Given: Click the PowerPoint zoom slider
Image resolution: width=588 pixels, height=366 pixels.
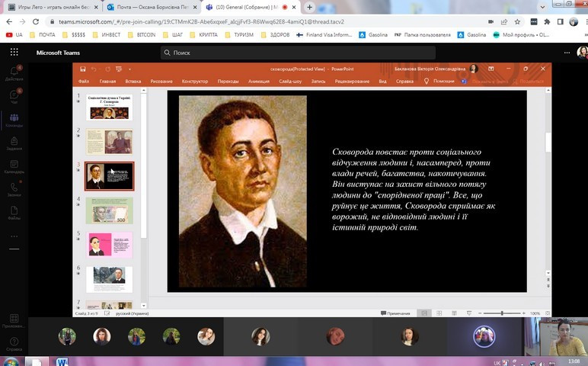Looking at the screenshot, I should [503, 313].
